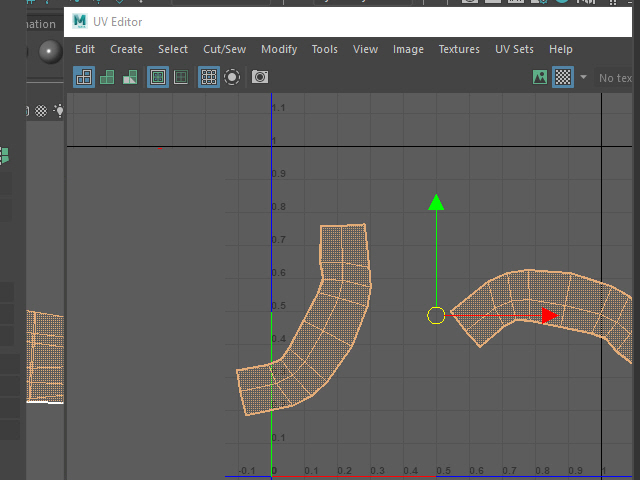Open the UV Sets menu
The image size is (640, 480).
coord(514,49)
